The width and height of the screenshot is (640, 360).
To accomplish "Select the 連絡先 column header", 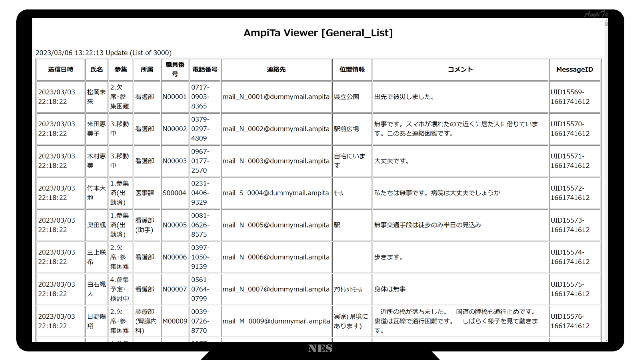I will [x=276, y=69].
